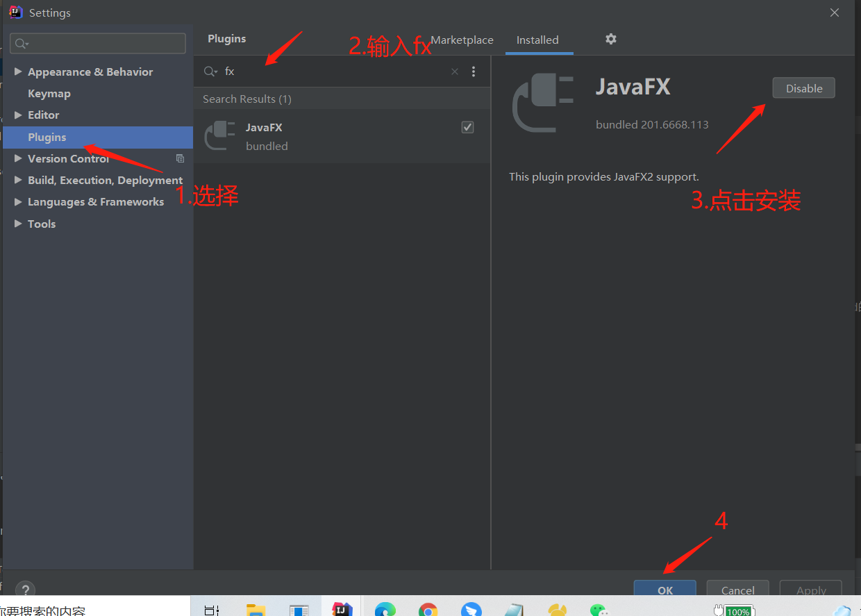Open Microsoft Edge from the taskbar

(385, 609)
